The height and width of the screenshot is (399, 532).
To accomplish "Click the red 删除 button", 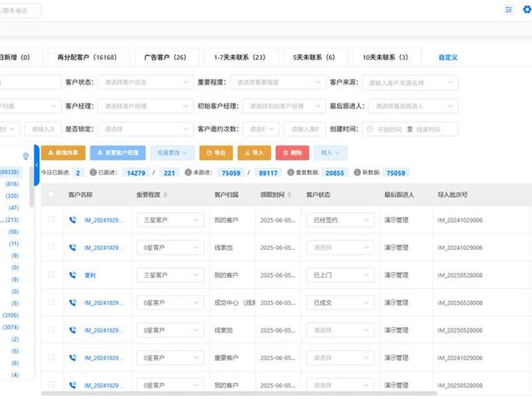I will (292, 153).
